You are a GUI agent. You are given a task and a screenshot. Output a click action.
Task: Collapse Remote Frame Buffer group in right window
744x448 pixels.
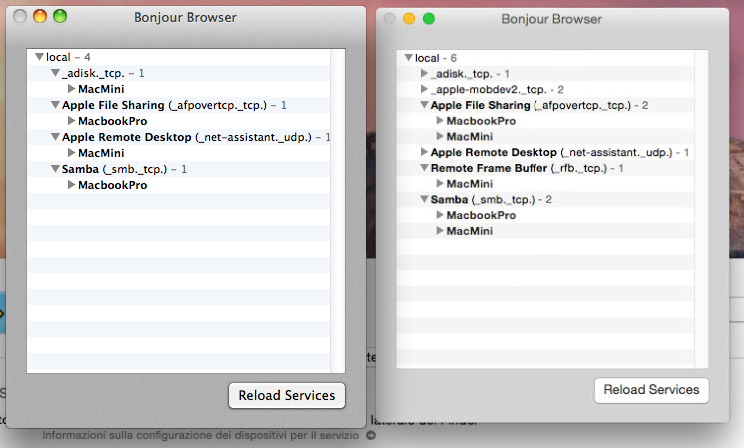[424, 168]
